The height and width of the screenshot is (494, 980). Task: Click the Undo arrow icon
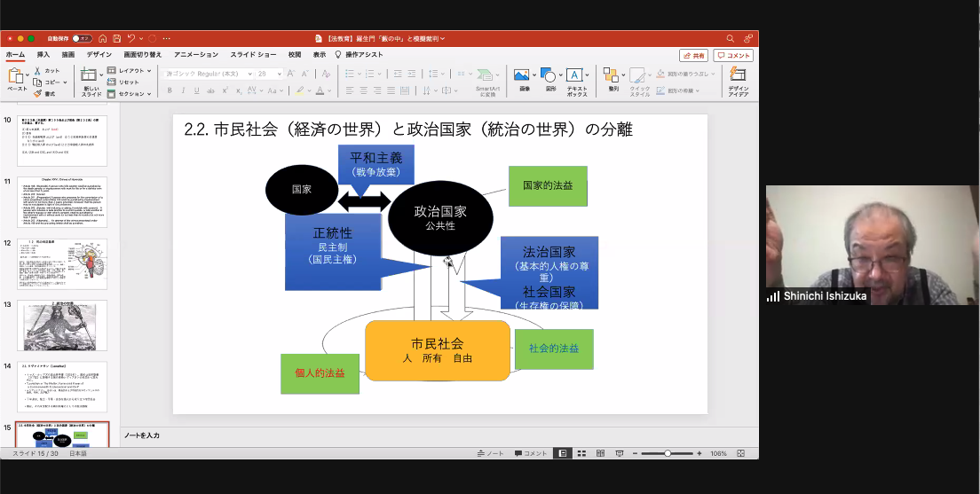[x=131, y=39]
